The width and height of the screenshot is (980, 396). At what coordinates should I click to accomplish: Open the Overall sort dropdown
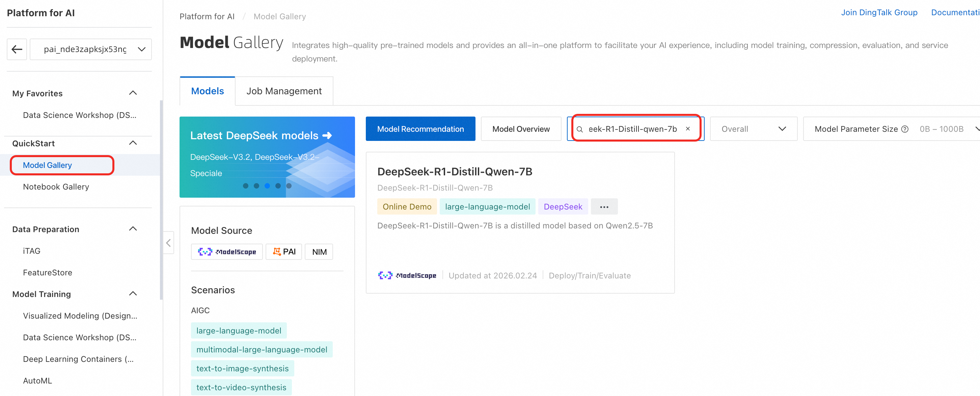[753, 129]
